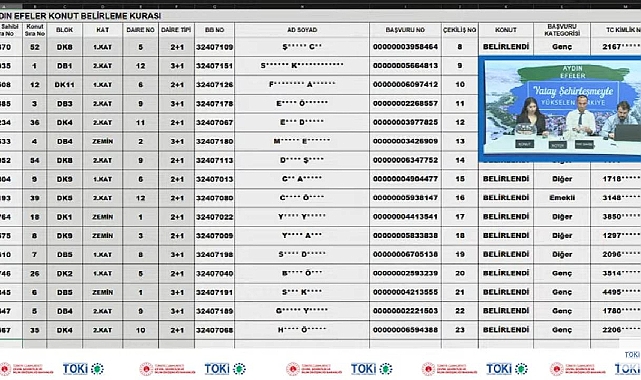Select the ÇEKİLİŞ NO column header
The width and height of the screenshot is (641, 380).
pos(460,30)
